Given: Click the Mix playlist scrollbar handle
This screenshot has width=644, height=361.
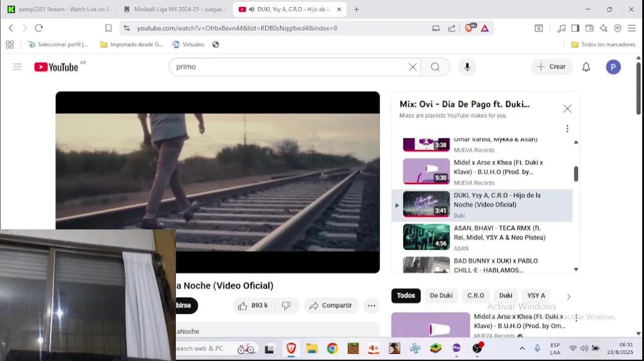Looking at the screenshot, I should point(576,174).
